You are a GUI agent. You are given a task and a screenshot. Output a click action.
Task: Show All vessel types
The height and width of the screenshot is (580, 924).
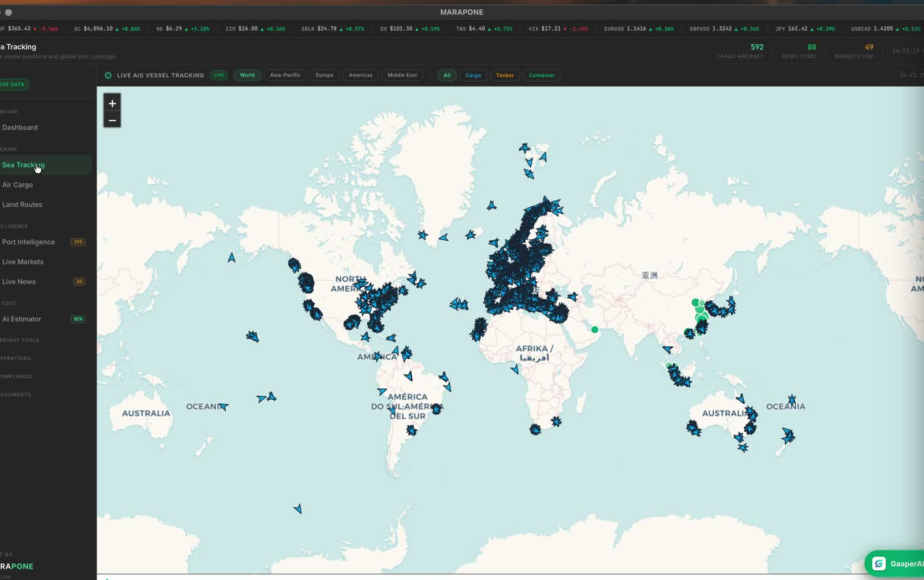pyautogui.click(x=447, y=75)
